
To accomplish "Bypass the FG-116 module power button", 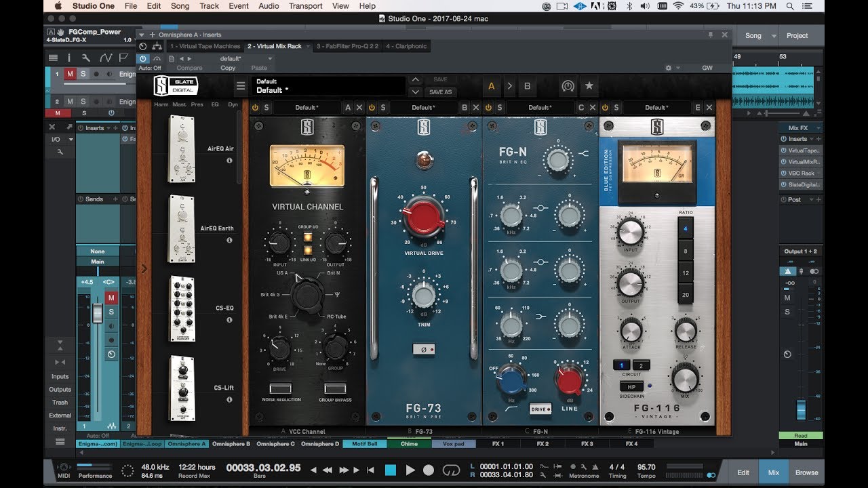I will point(605,108).
